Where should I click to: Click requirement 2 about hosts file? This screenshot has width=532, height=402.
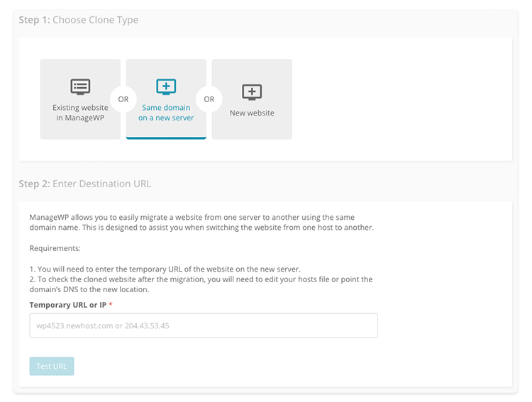pyautogui.click(x=201, y=284)
